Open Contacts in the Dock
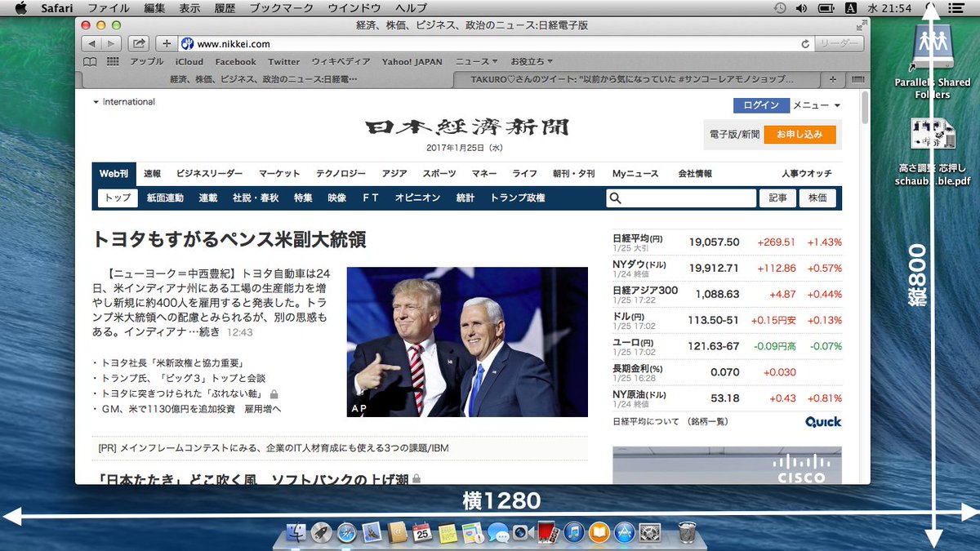Viewport: 980px width, 551px height. pos(397,533)
